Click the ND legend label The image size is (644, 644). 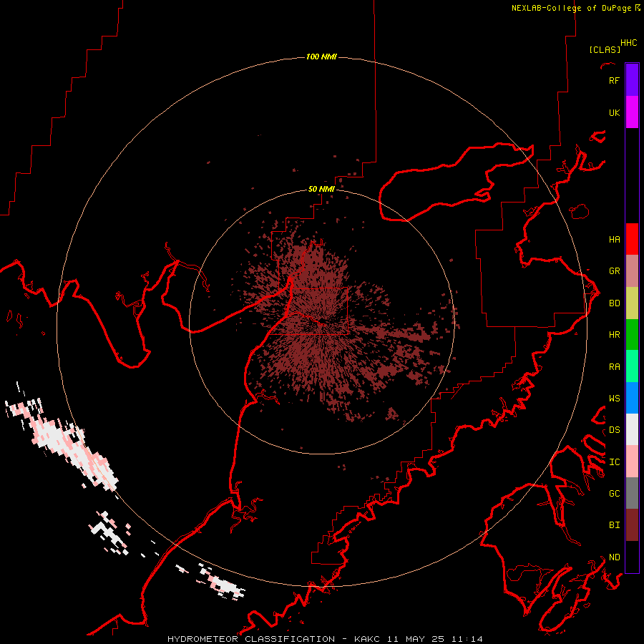(614, 557)
